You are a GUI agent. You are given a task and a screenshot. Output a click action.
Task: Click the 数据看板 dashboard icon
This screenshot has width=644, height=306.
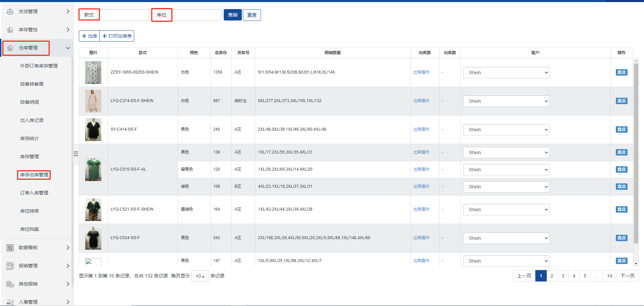click(x=10, y=248)
